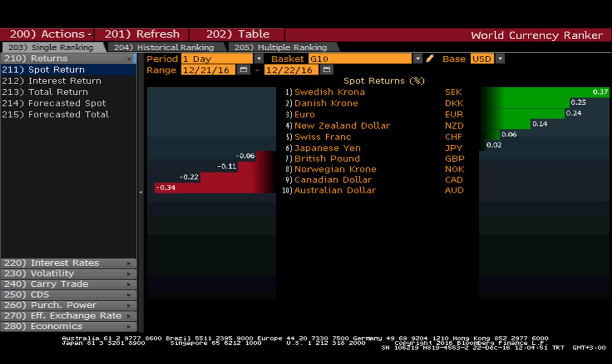Screen dimensions: 612x364
Task: Click the Swiss Franc row
Action: point(375,137)
